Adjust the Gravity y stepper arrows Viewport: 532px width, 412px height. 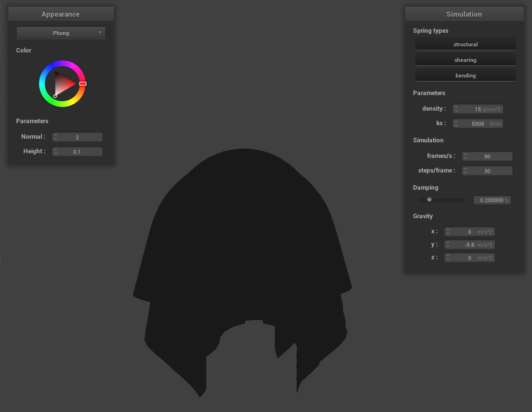[x=448, y=245]
